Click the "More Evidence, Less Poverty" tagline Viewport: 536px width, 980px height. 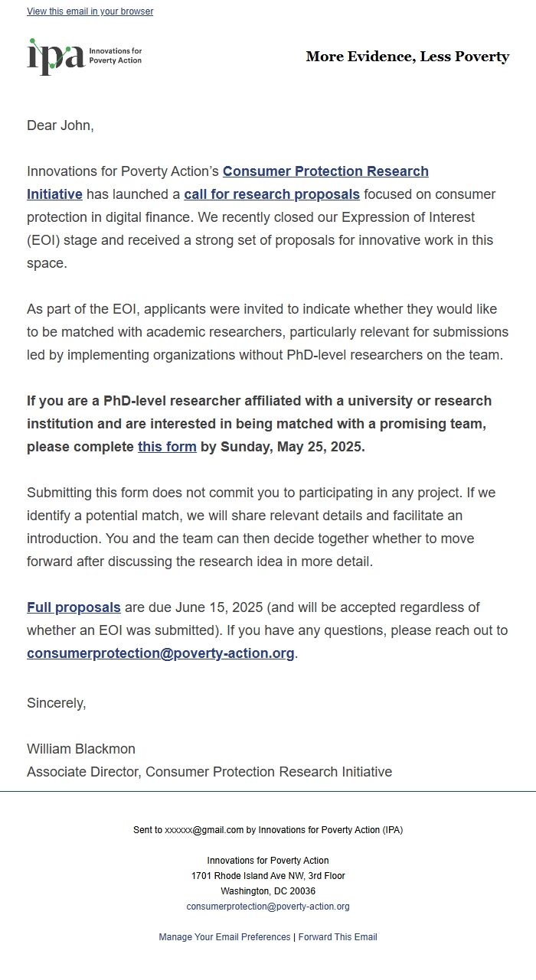[407, 57]
